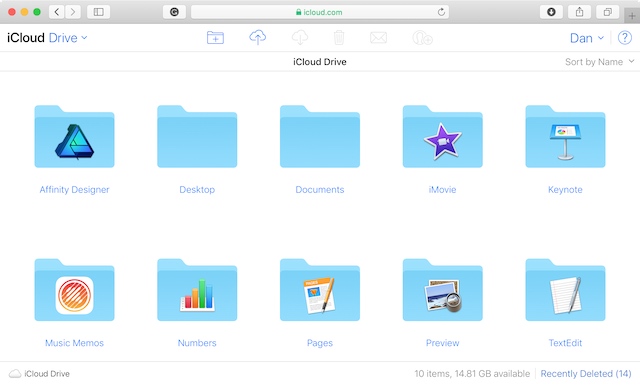The height and width of the screenshot is (385, 640).
Task: Open the Sort by Name dropdown
Action: pos(600,62)
